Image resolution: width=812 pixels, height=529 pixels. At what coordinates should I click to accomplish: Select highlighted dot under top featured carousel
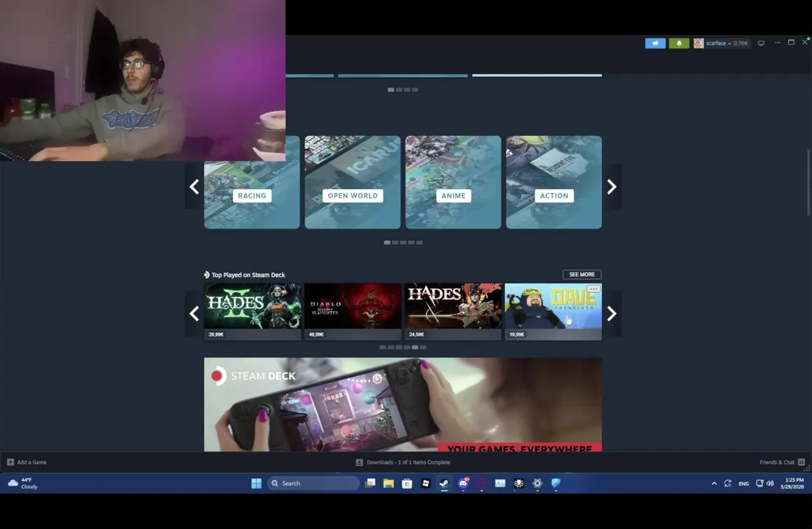(x=391, y=90)
